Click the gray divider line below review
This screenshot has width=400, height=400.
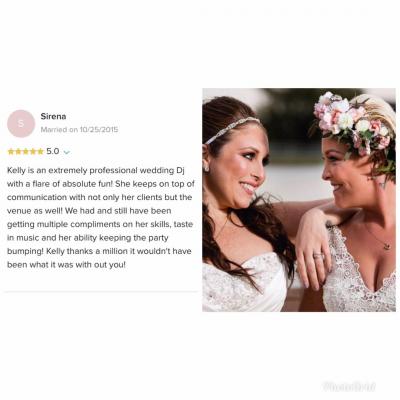coord(101,292)
